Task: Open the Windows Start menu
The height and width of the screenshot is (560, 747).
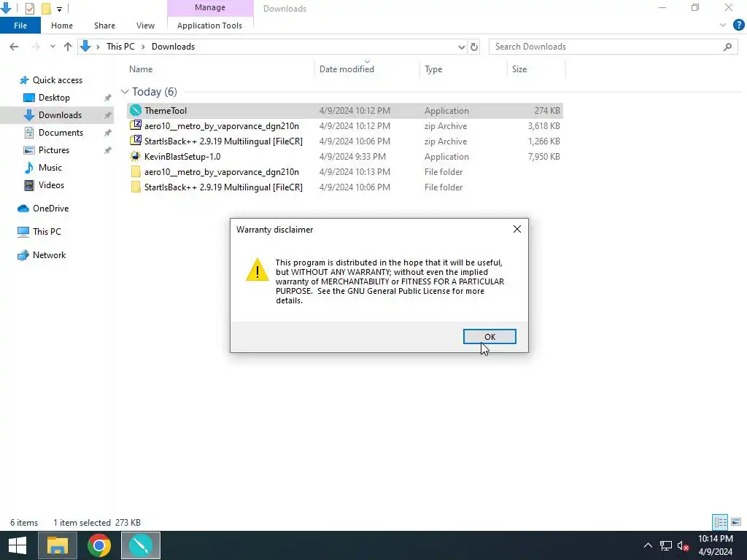Action: [18, 545]
